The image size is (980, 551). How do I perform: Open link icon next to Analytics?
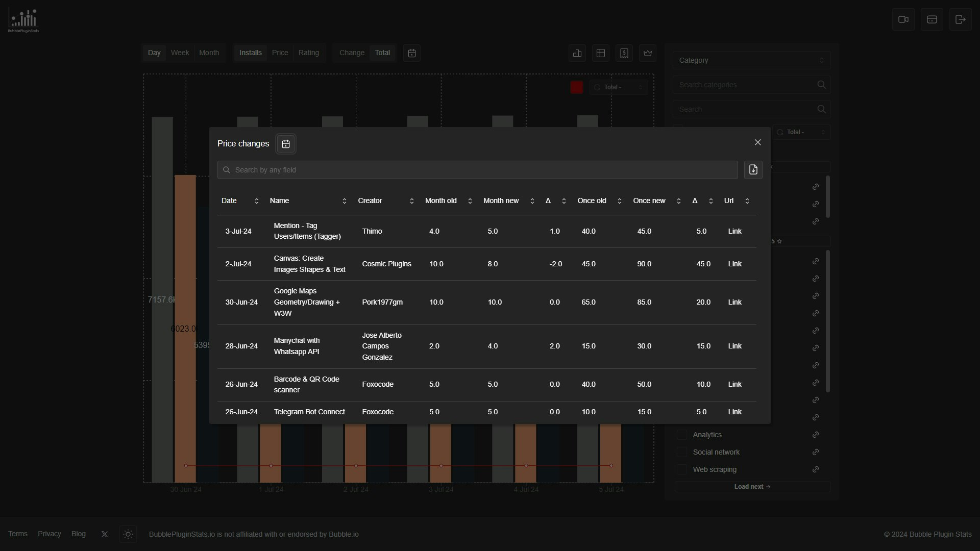[x=816, y=435]
